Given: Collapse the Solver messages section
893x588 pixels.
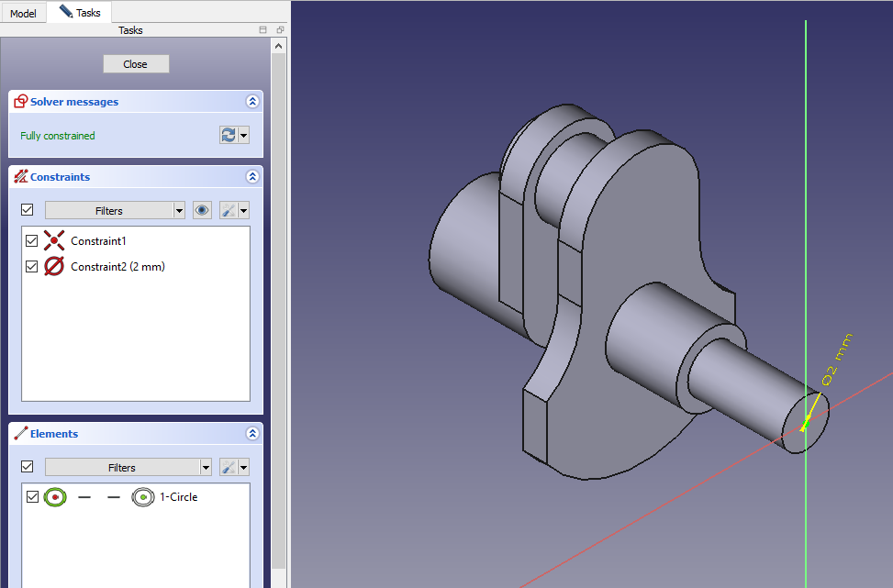Looking at the screenshot, I should [x=252, y=102].
